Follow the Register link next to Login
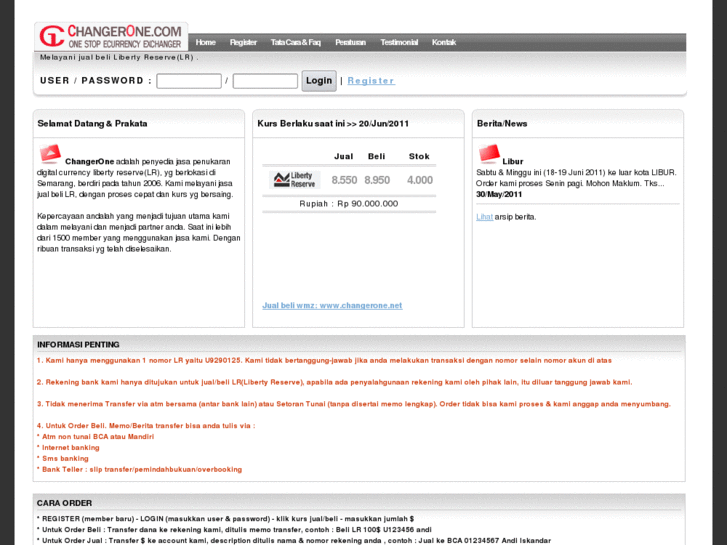The image size is (727, 545). pyautogui.click(x=371, y=81)
